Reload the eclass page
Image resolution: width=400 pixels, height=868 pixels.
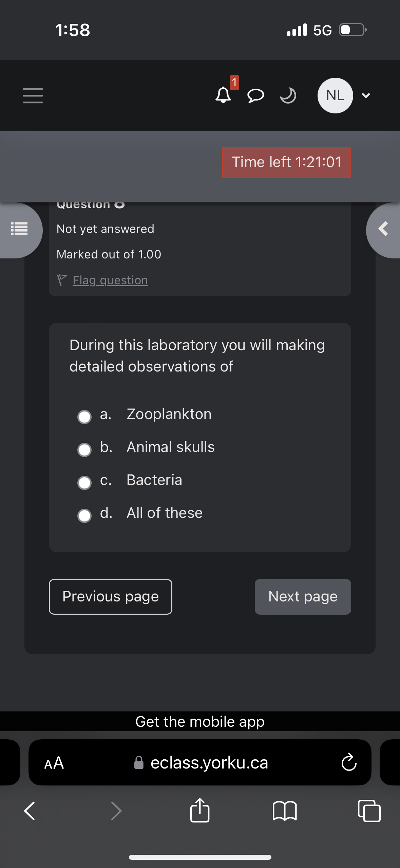click(x=349, y=763)
